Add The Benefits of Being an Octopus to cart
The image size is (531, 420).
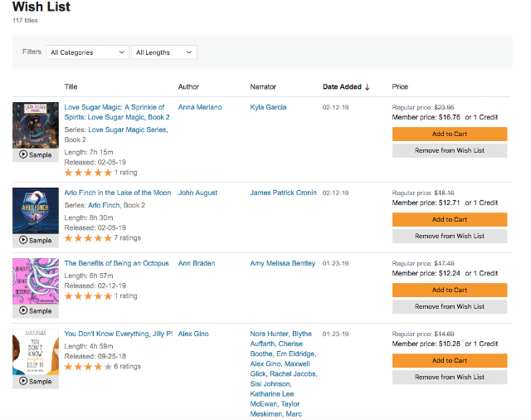point(449,290)
